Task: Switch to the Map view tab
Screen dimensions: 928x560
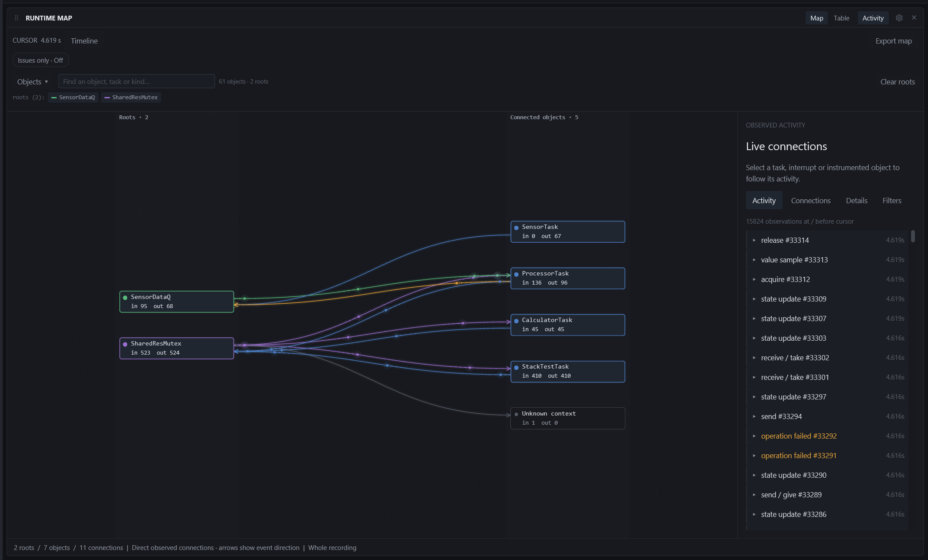Action: click(817, 18)
